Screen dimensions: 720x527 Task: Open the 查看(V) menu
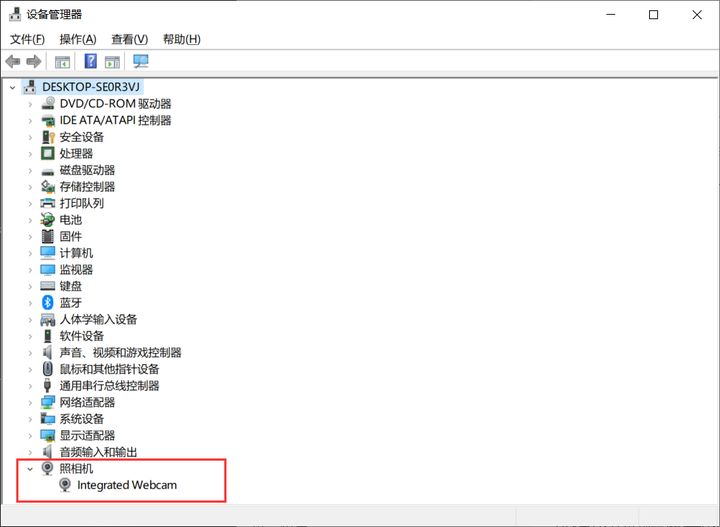(x=129, y=39)
